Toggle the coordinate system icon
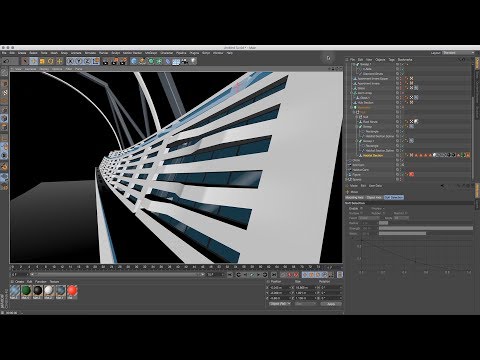This screenshot has height=360, width=480. pos(96,61)
